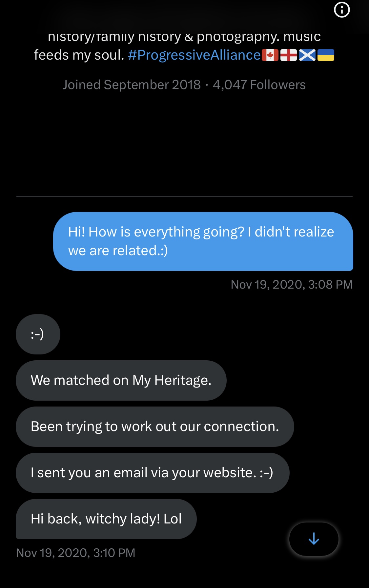Select the ":-)" smiley reply bubble
This screenshot has width=369, height=588.
coord(38,334)
